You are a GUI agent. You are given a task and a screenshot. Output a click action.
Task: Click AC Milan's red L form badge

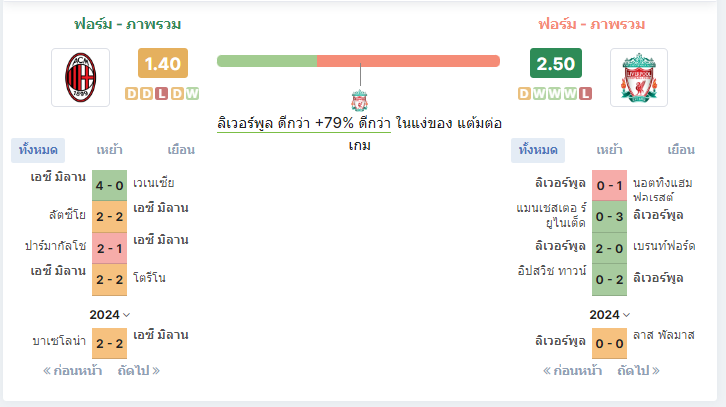point(161,94)
